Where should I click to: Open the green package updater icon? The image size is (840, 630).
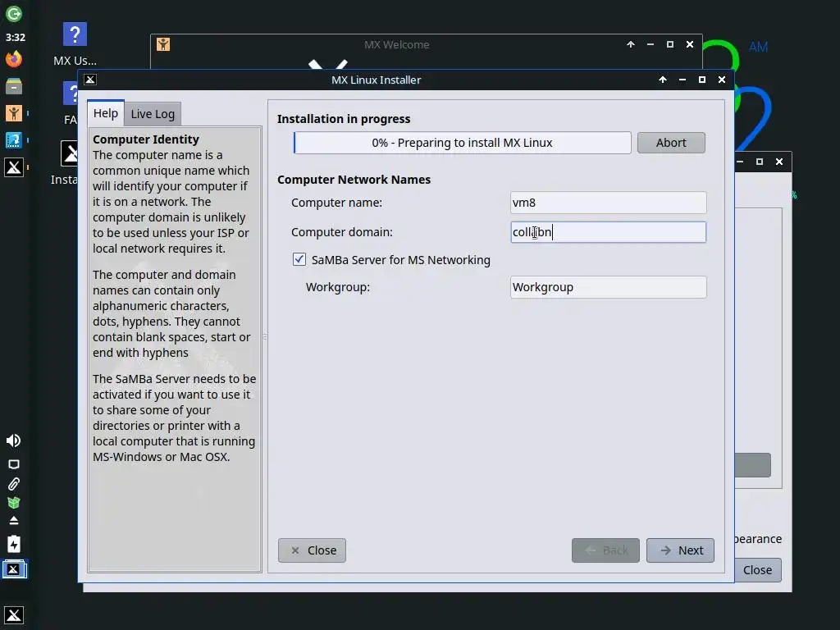(14, 503)
